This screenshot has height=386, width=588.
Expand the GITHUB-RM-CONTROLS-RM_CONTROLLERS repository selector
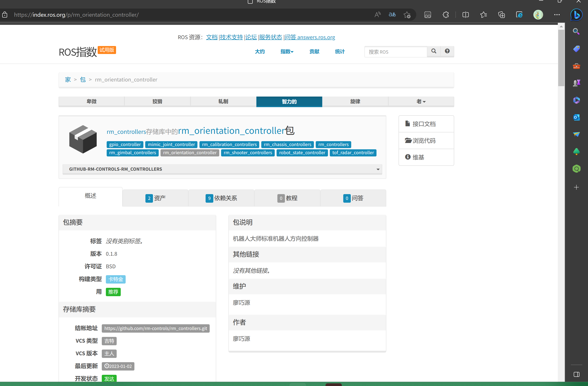coord(378,169)
